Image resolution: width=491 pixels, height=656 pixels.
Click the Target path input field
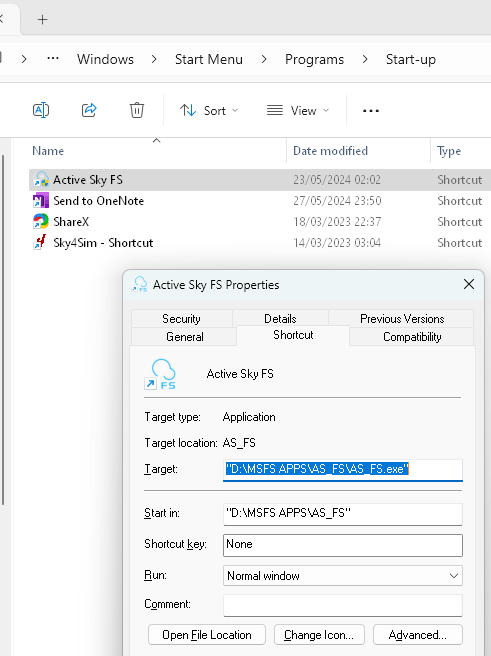[343, 469]
